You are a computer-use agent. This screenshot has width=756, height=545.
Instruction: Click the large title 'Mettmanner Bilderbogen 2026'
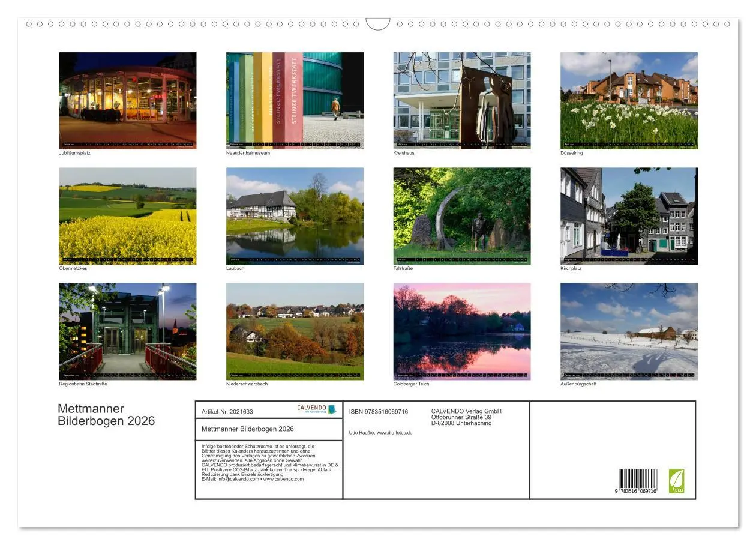pyautogui.click(x=106, y=415)
